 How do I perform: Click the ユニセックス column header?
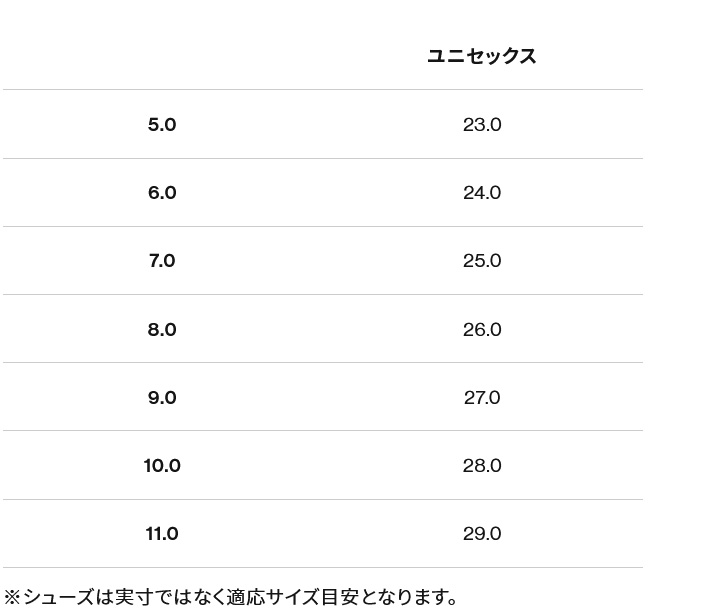482,56
